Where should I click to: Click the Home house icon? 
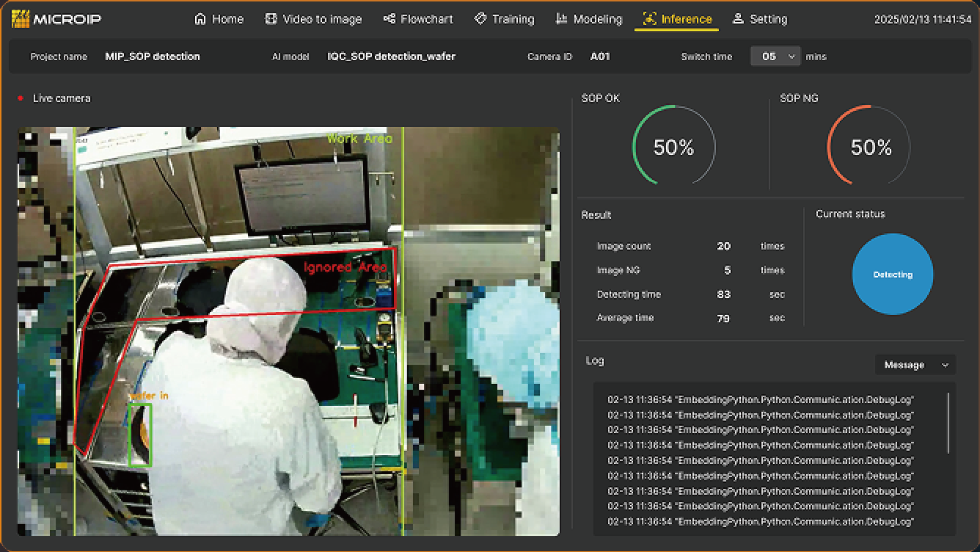200,19
